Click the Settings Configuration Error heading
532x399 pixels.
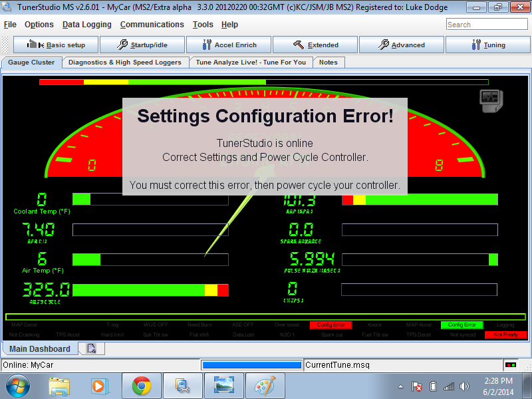tap(265, 116)
